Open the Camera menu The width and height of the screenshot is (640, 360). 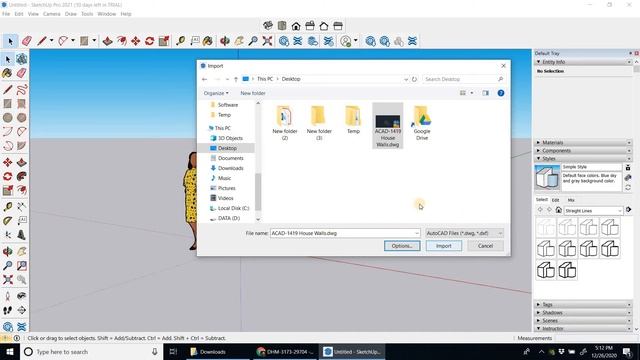(51, 14)
